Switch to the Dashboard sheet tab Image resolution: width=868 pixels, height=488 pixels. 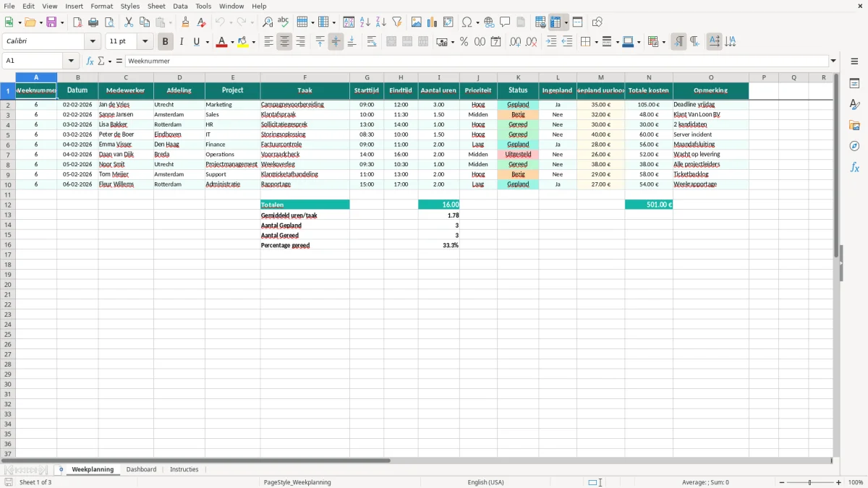[x=141, y=470]
